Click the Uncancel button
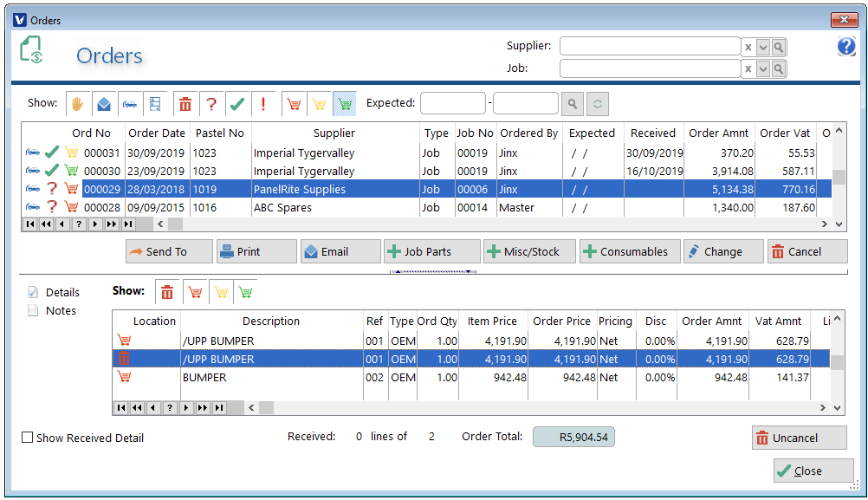 (x=800, y=438)
